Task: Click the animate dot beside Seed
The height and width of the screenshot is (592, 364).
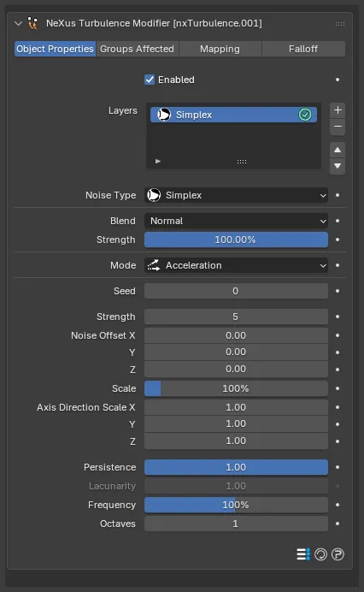Action: tap(338, 291)
